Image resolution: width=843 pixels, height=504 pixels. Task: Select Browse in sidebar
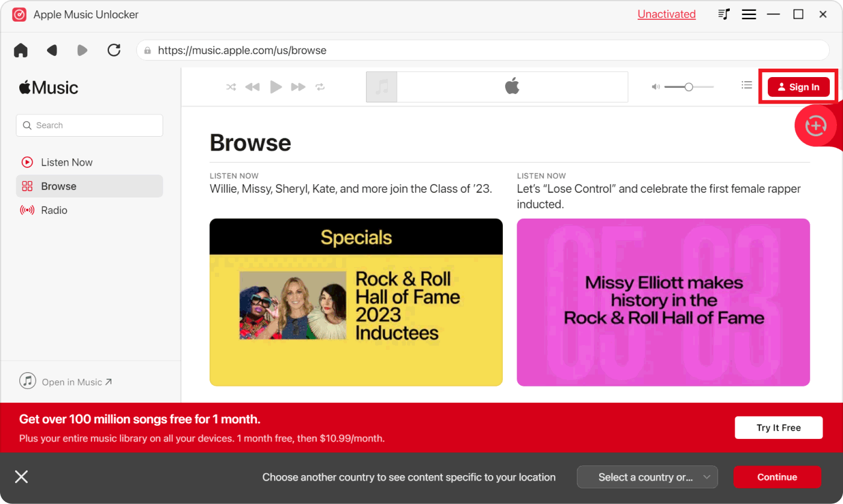coord(90,186)
